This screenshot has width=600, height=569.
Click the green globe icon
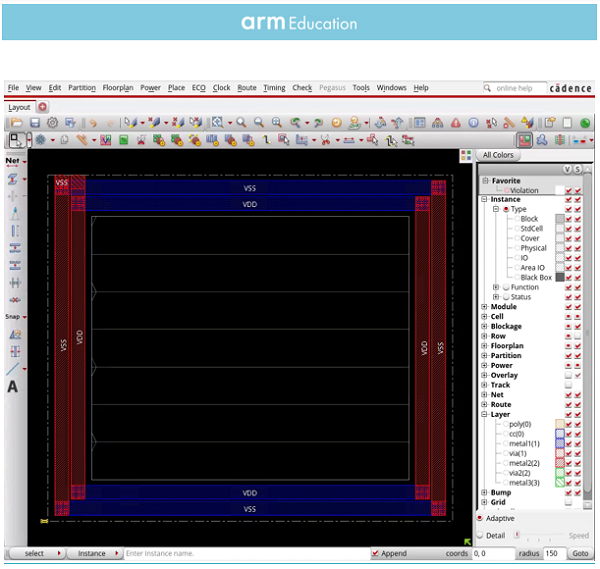pyautogui.click(x=585, y=123)
